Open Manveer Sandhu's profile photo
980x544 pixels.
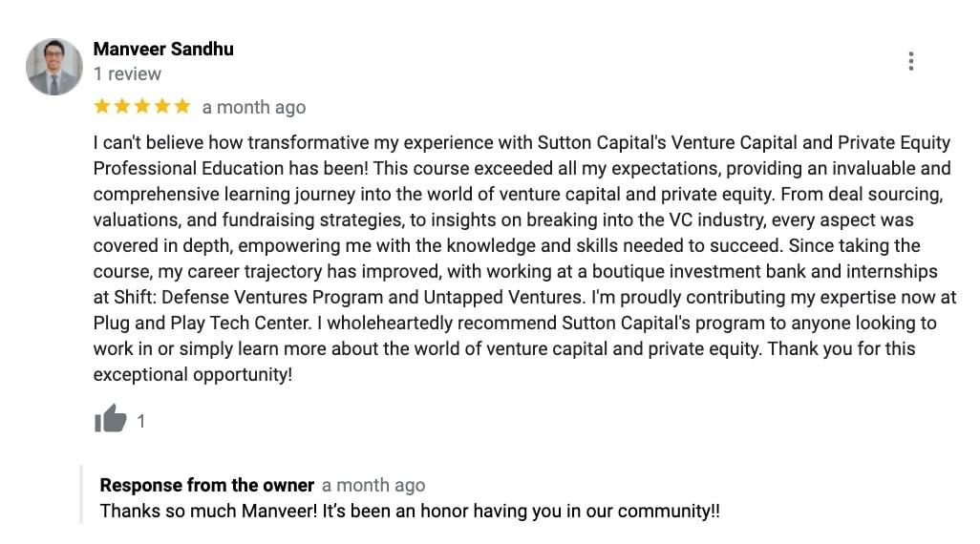[53, 67]
